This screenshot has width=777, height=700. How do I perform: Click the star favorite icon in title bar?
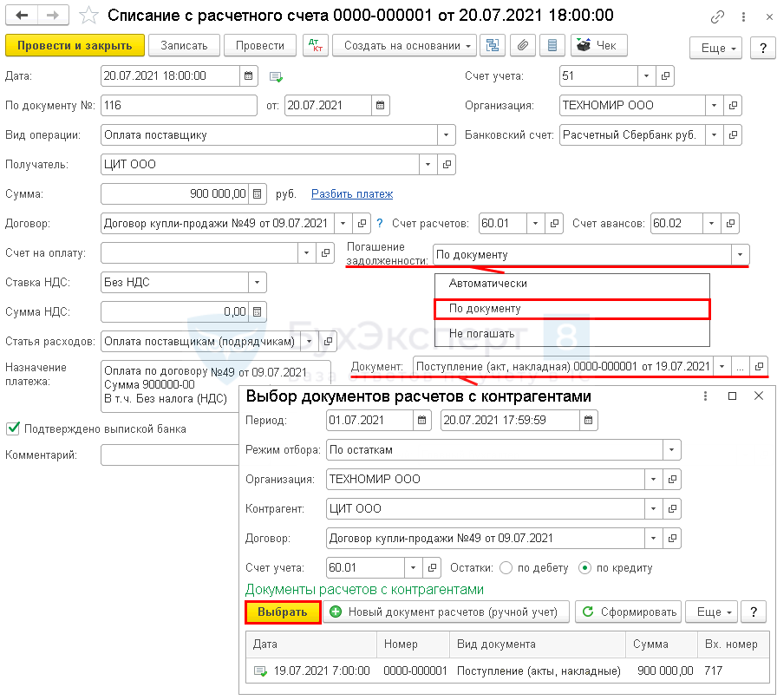88,16
